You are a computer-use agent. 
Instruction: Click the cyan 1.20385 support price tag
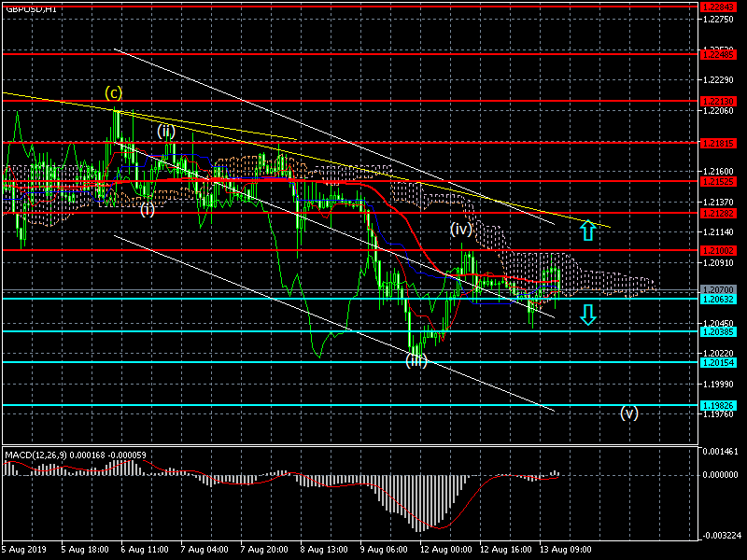point(718,331)
